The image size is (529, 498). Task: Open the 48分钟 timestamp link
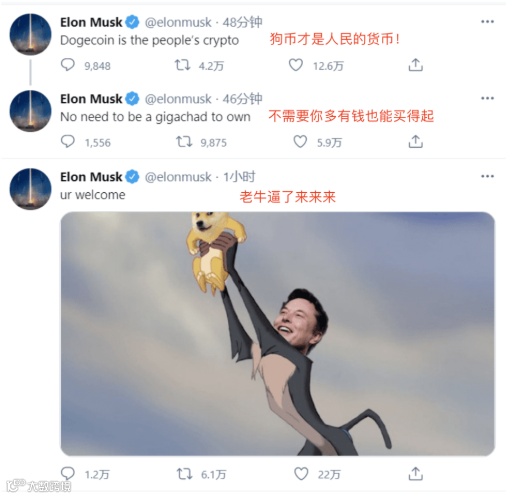242,22
